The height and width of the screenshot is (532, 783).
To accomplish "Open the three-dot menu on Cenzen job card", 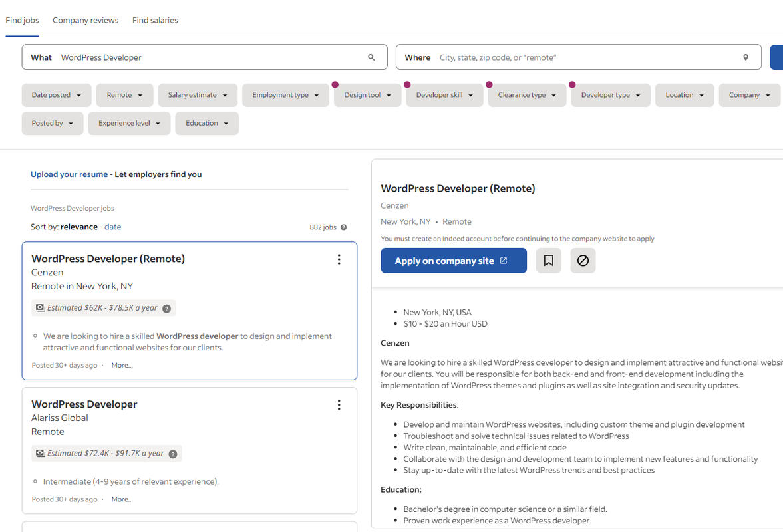I will tap(339, 259).
